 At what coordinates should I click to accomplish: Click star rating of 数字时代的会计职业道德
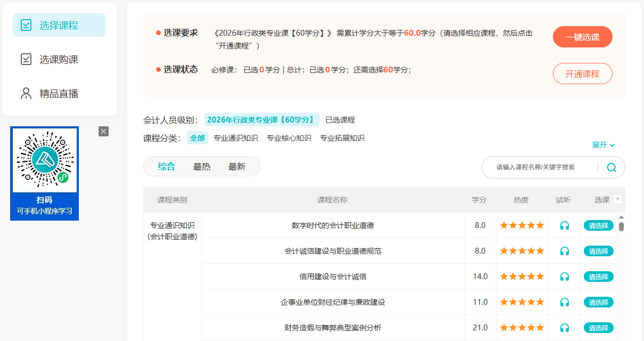[522, 225]
